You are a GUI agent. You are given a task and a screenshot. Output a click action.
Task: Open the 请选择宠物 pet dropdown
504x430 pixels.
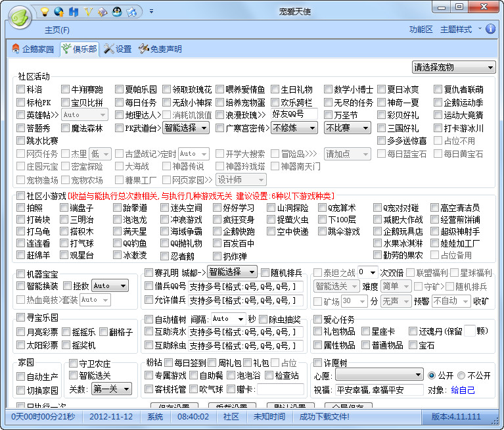[453, 67]
